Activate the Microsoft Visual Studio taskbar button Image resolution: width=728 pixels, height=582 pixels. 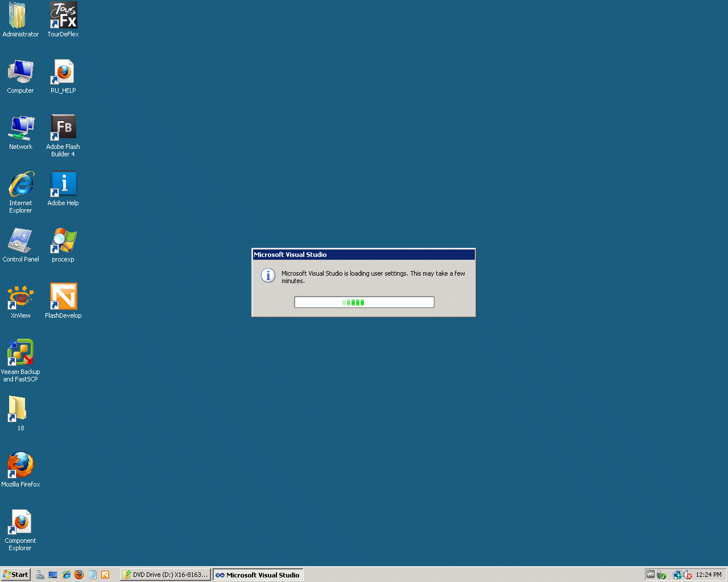(258, 575)
